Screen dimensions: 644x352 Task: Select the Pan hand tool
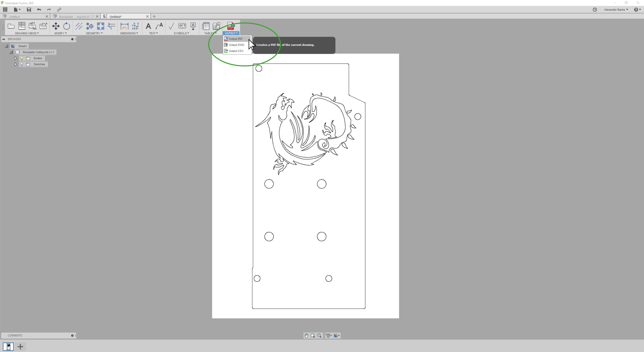(306, 336)
